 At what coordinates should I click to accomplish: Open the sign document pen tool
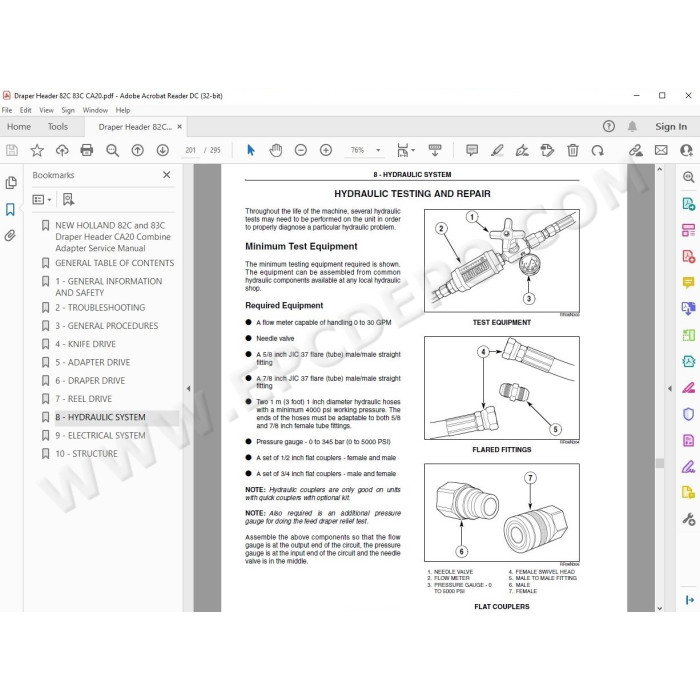(522, 150)
